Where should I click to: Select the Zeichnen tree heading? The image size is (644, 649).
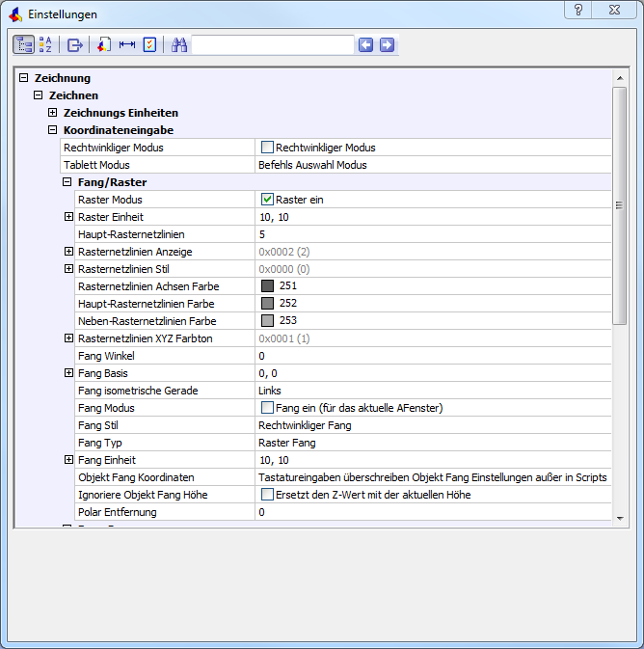coord(73,95)
